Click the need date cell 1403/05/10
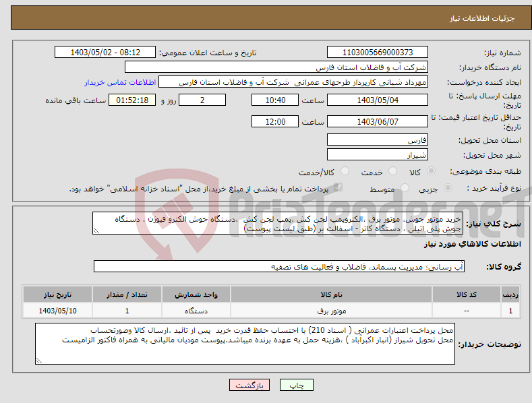Image resolution: width=532 pixels, height=403 pixels. (x=58, y=311)
